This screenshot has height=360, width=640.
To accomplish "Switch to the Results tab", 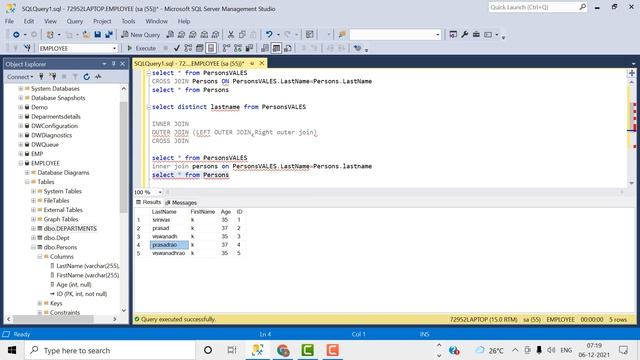I will tap(149, 202).
